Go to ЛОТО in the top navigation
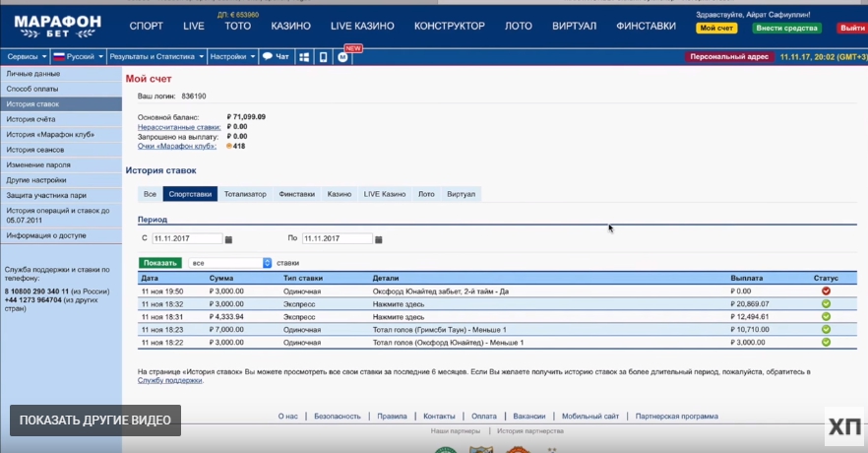The image size is (868, 453). [x=518, y=26]
